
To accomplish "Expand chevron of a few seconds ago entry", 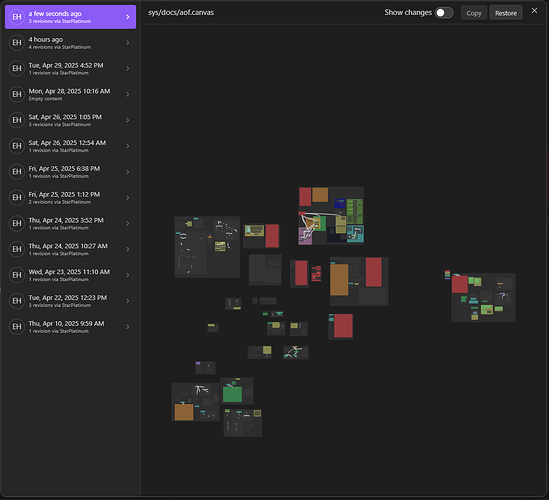I will click(127, 17).
